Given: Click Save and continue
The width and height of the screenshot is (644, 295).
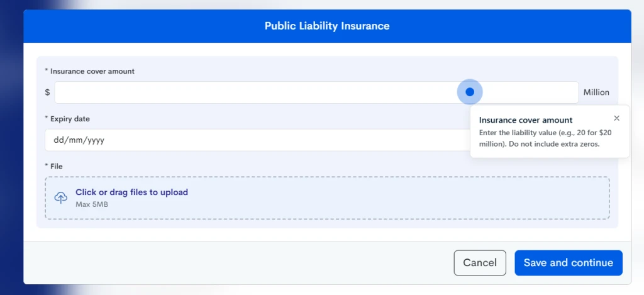Looking at the screenshot, I should pyautogui.click(x=569, y=263).
